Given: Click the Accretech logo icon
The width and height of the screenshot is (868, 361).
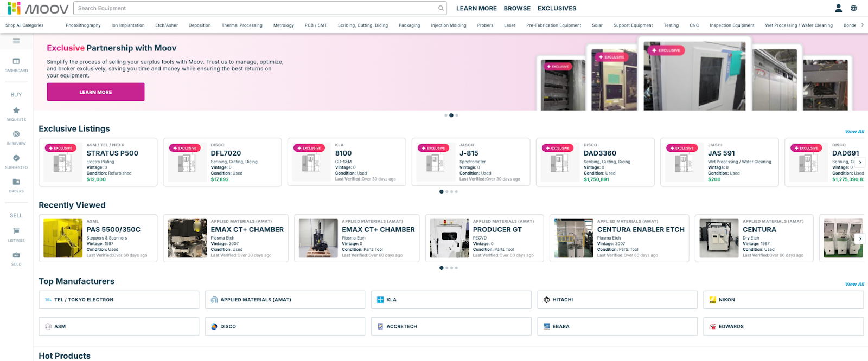Looking at the screenshot, I should pyautogui.click(x=380, y=327).
